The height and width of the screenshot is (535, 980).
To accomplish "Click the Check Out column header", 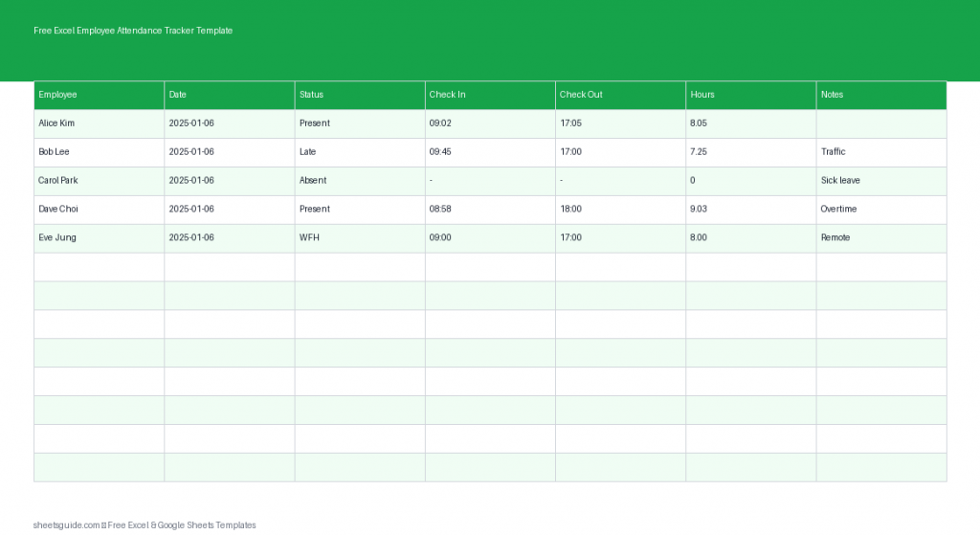I will [x=619, y=95].
